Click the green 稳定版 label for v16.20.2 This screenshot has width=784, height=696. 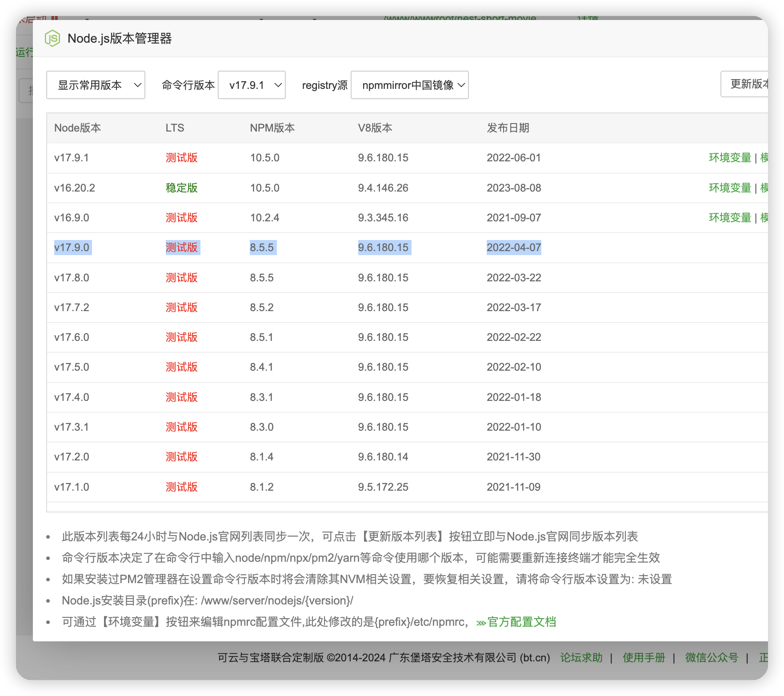click(x=181, y=188)
